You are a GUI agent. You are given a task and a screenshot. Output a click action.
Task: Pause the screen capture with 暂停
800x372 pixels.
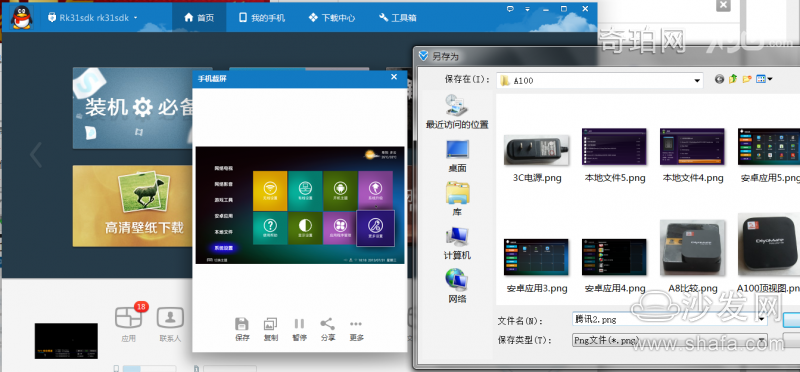pos(299,329)
